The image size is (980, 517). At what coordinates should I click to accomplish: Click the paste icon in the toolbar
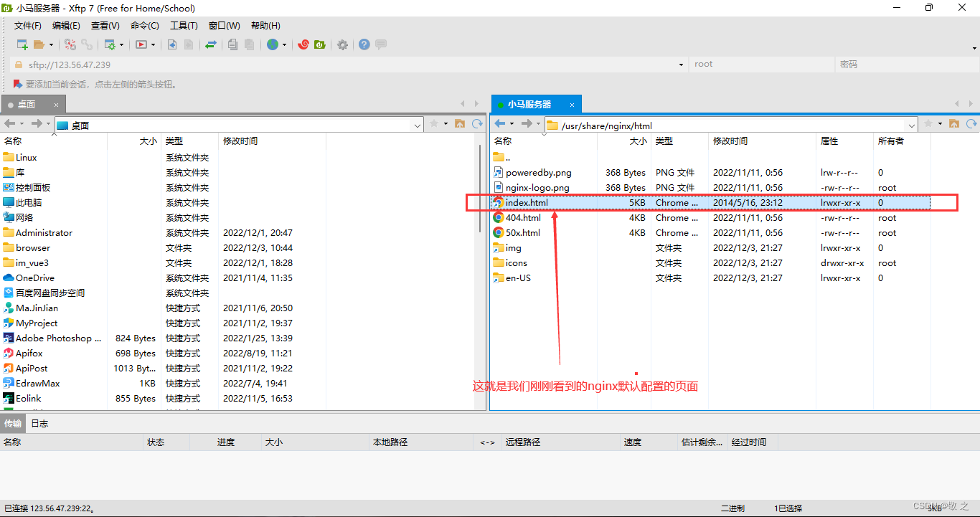click(x=249, y=44)
